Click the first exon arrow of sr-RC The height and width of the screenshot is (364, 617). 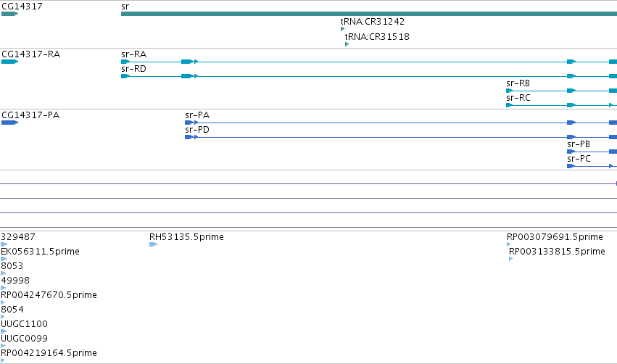point(510,105)
